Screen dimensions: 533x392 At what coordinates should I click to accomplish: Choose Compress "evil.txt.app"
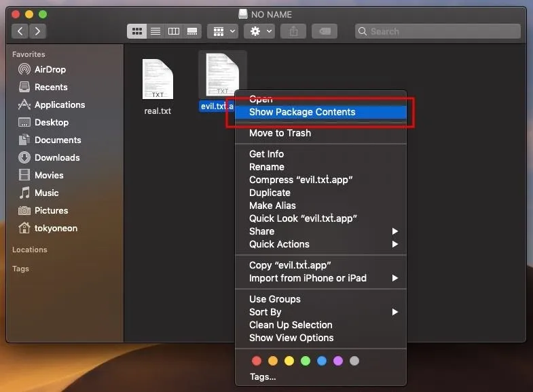point(320,180)
